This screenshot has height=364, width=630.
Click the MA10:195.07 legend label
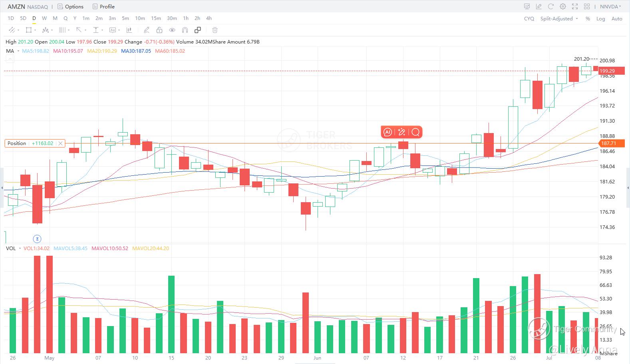[x=68, y=51]
